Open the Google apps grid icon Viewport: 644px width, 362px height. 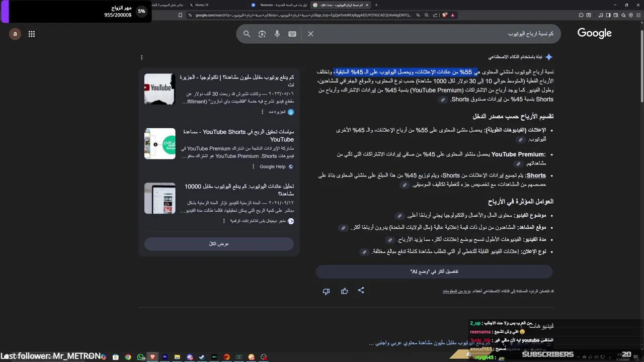[x=32, y=34]
